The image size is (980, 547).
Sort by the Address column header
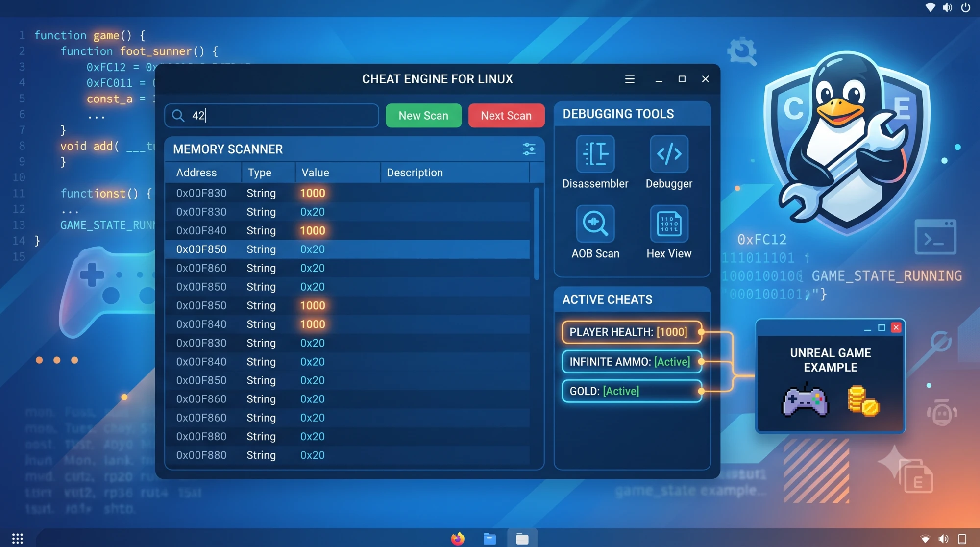[203, 173]
